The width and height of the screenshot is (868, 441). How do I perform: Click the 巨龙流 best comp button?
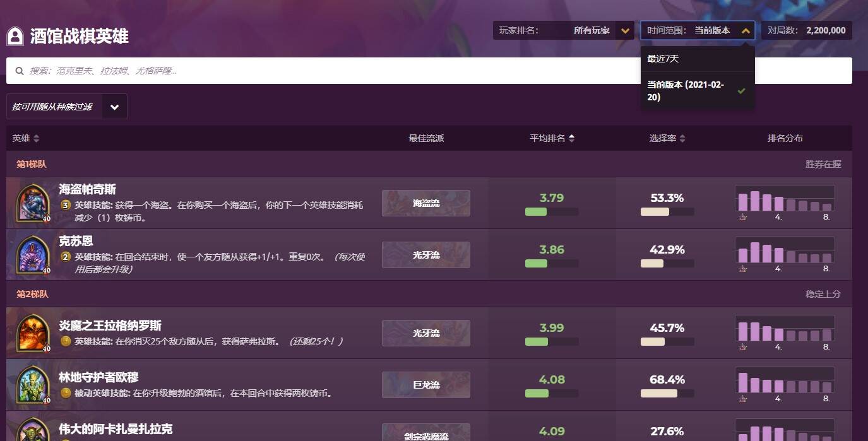click(x=426, y=385)
